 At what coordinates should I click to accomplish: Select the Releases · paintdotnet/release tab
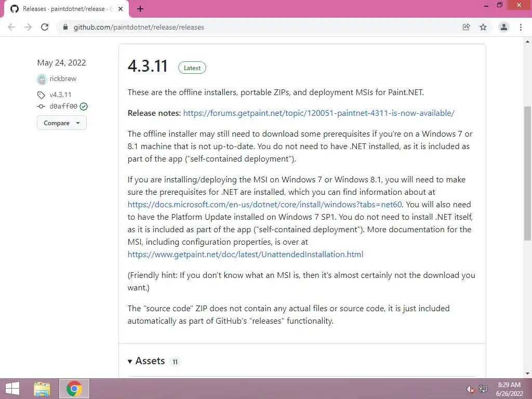(x=66, y=9)
